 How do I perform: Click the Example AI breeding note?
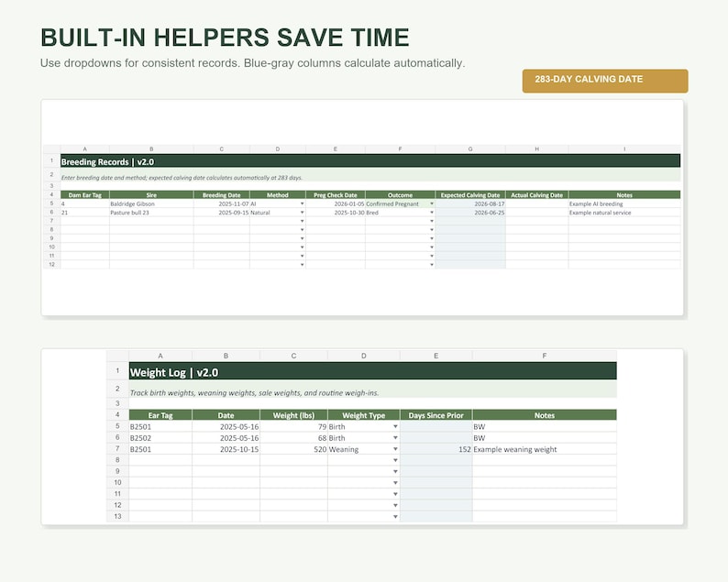click(x=624, y=203)
